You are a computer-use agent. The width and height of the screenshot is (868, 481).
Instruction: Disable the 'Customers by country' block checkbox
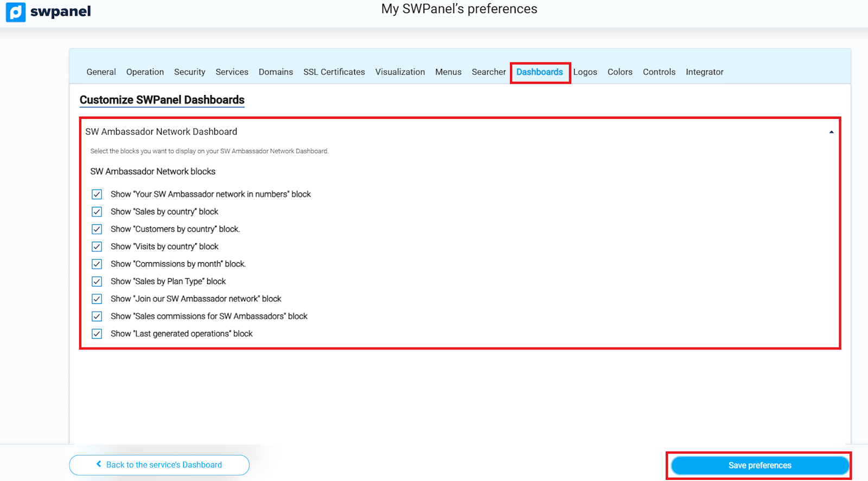coord(97,229)
